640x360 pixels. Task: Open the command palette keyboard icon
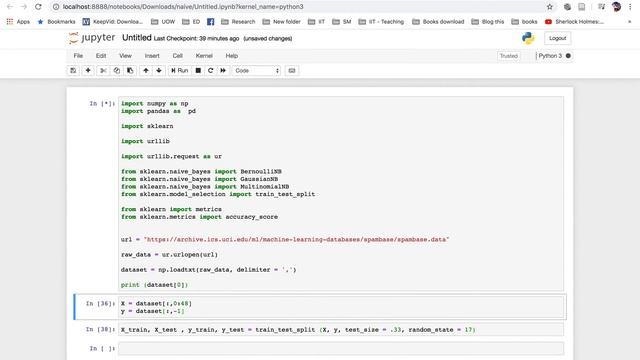292,71
